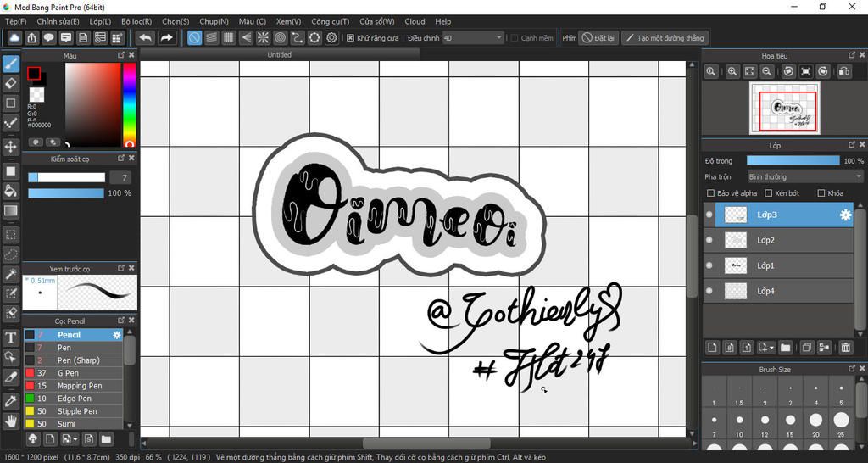Switch to the Untitled canvas tab
868x463 pixels.
(279, 55)
